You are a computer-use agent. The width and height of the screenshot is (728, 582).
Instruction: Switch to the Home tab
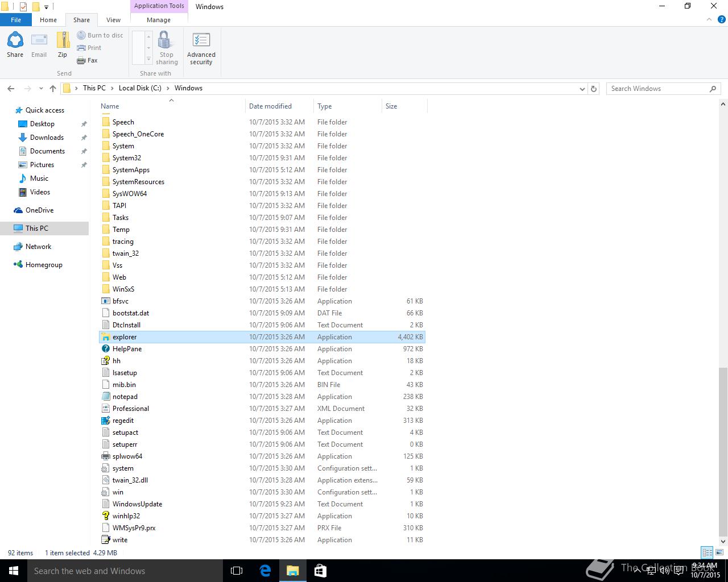click(48, 20)
